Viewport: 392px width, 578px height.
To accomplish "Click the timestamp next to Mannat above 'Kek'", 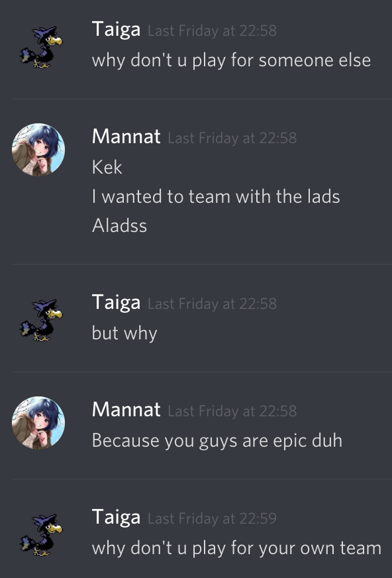I will pos(232,139).
